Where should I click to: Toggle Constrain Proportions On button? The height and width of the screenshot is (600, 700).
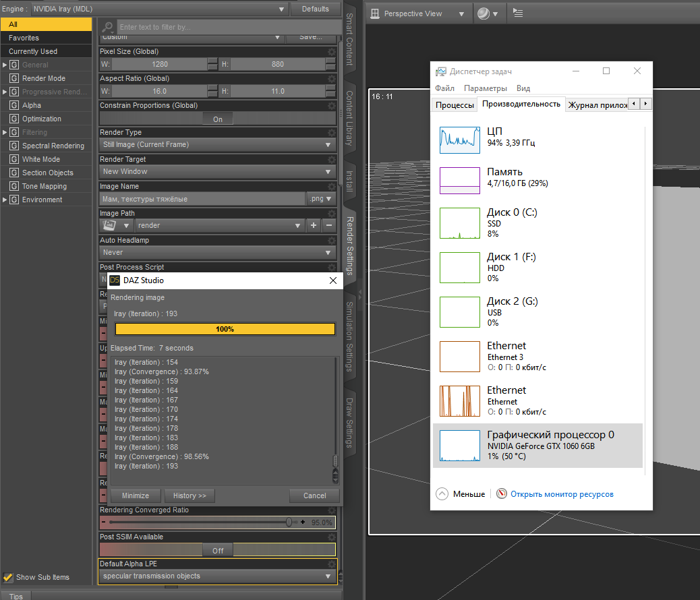point(218,119)
